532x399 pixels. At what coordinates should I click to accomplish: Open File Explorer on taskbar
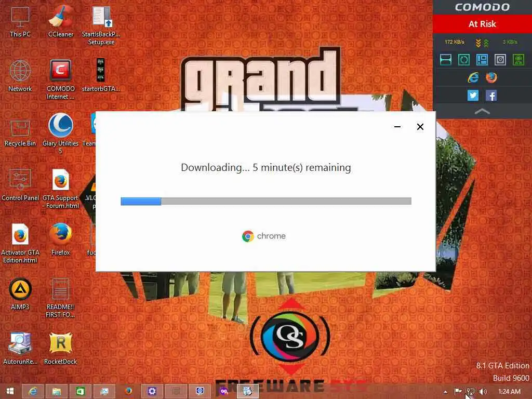pos(57,391)
